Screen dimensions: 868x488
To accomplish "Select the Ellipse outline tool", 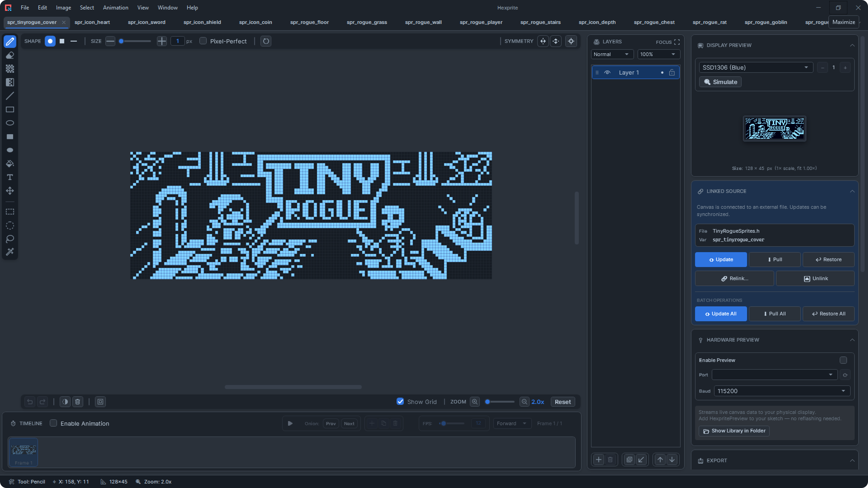I will [x=10, y=123].
